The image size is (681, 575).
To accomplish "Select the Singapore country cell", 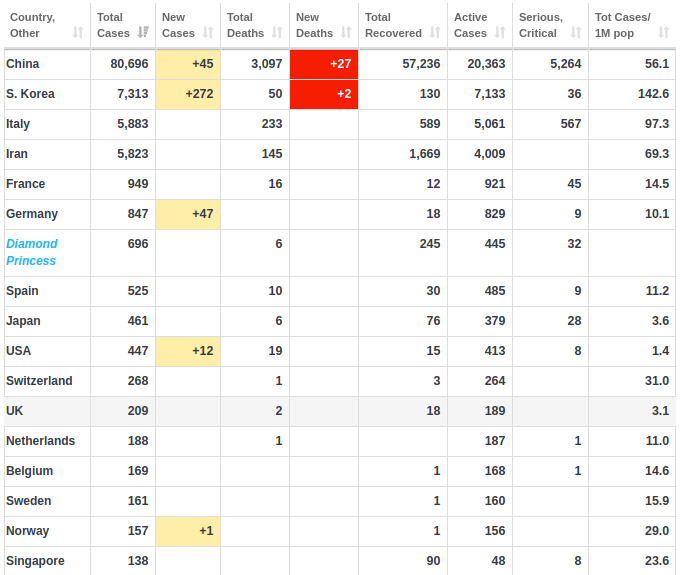I will [47, 561].
